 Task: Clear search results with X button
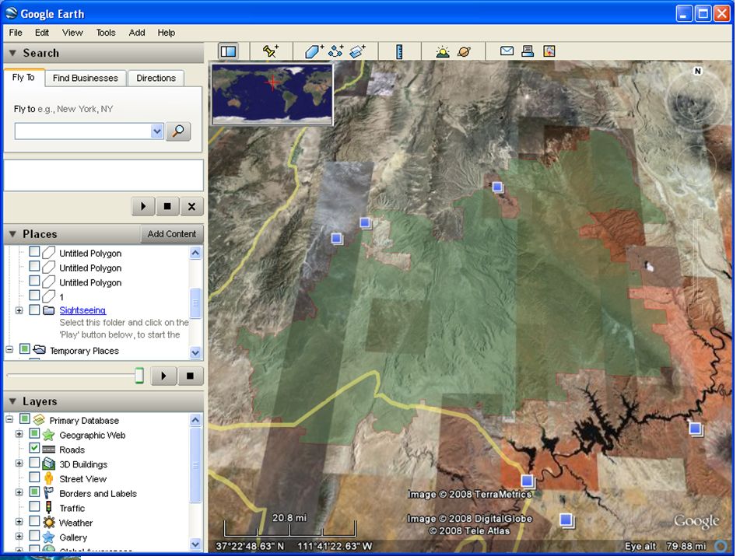tap(191, 206)
